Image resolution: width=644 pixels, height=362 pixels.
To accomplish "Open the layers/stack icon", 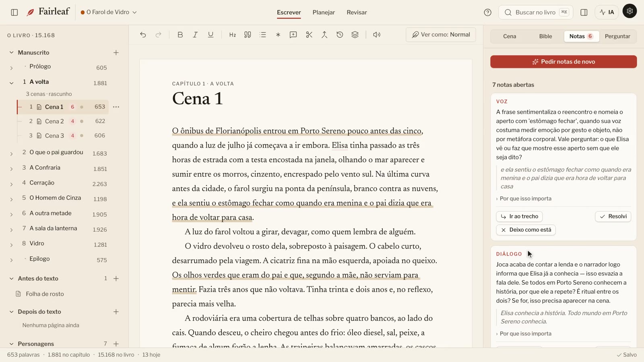I will pos(355,35).
